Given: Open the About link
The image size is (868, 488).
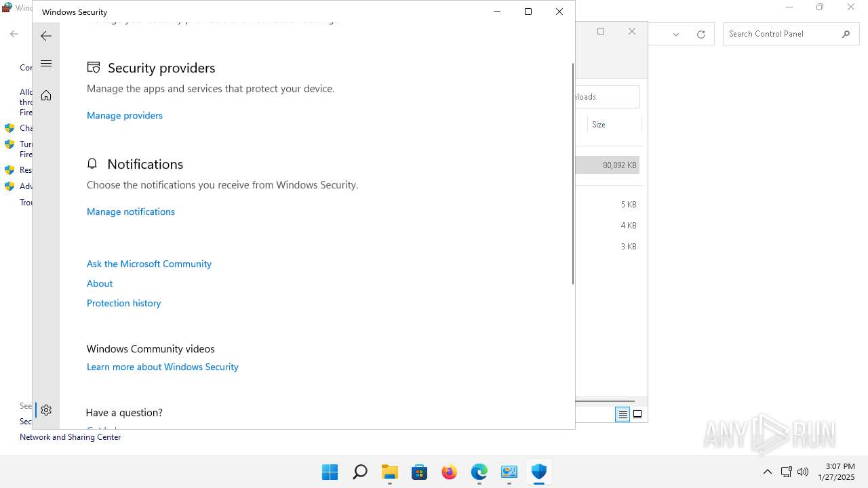Looking at the screenshot, I should (x=100, y=283).
